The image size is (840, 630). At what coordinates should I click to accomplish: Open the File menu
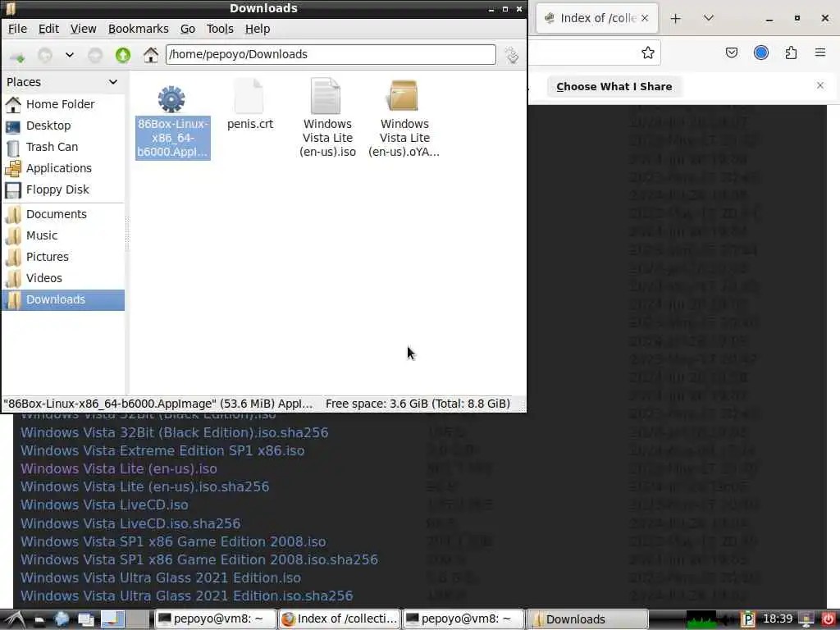point(18,29)
